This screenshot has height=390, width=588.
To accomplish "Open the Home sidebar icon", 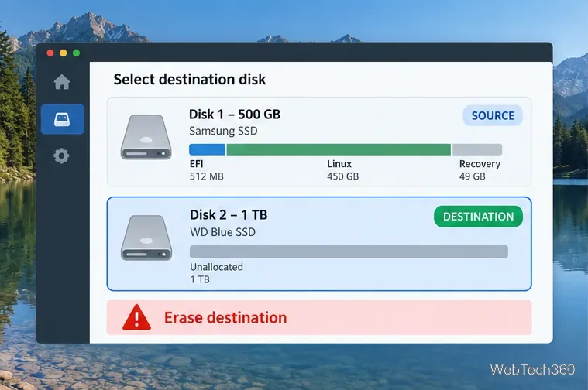I will click(62, 82).
